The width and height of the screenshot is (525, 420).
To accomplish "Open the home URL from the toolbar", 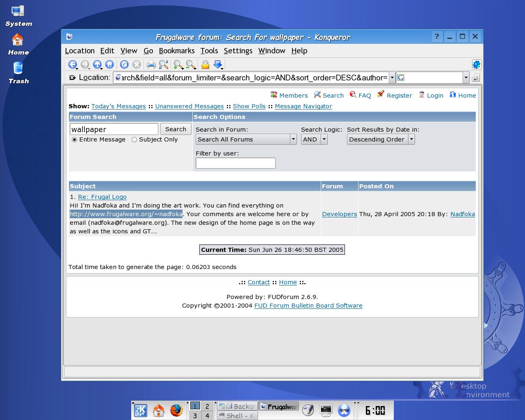I will click(110, 64).
